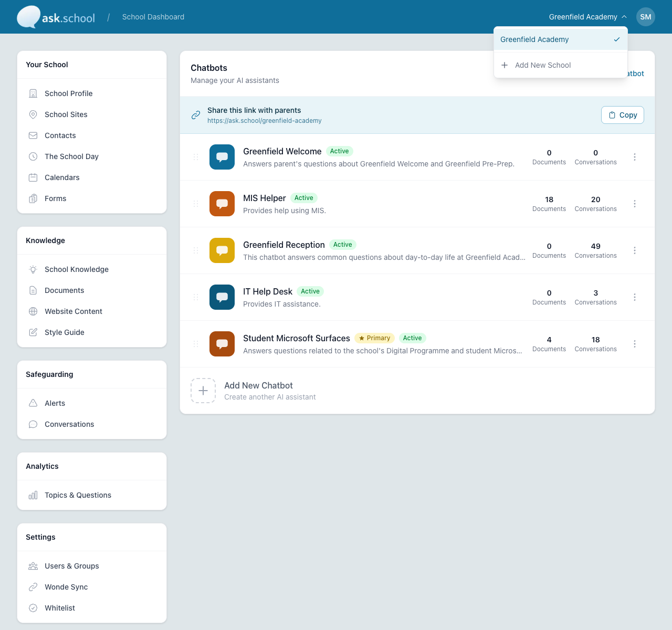Grab the drag handle for Student Microsoft Surfaces

[196, 344]
